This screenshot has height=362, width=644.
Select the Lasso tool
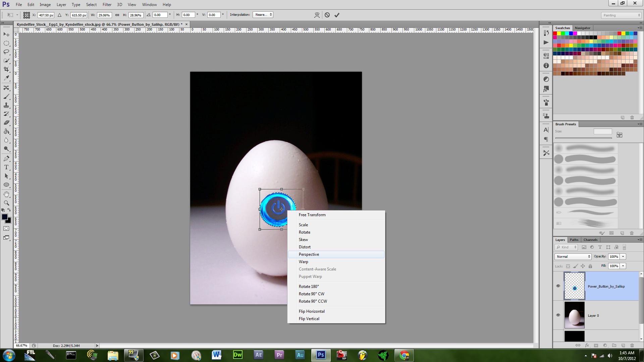6,52
